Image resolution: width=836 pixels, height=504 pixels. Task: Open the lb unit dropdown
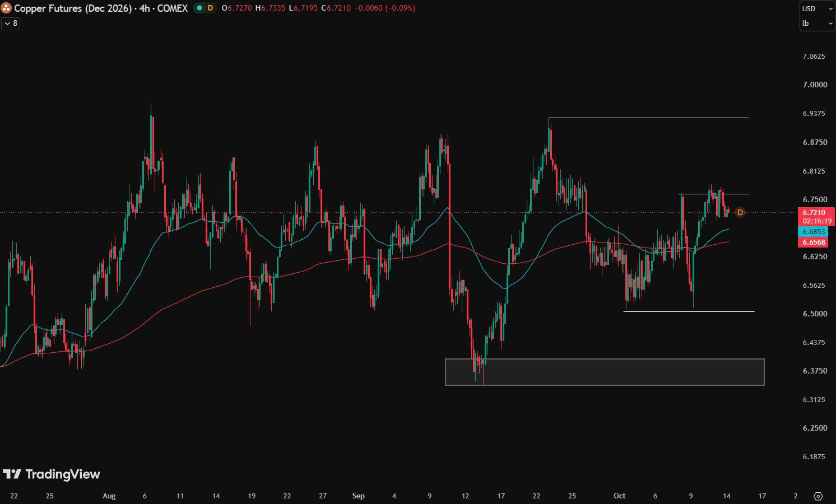(817, 24)
